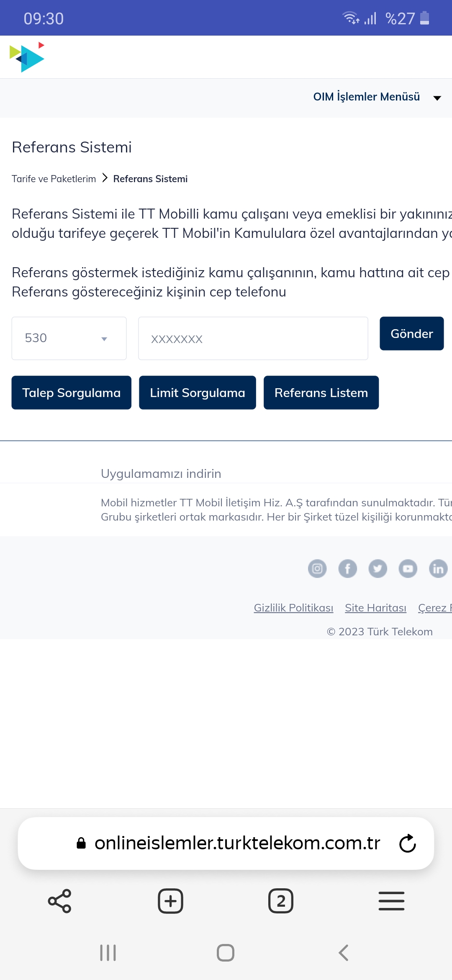The image size is (452, 980).
Task: Open Limit Sorgulama
Action: point(198,392)
